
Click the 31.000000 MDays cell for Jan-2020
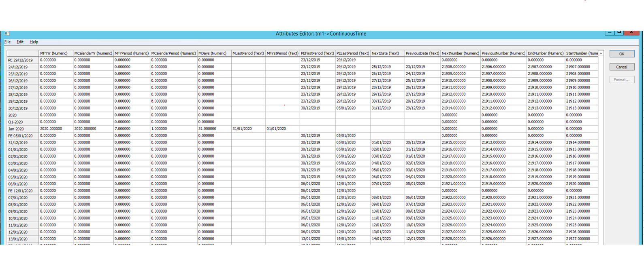point(214,129)
